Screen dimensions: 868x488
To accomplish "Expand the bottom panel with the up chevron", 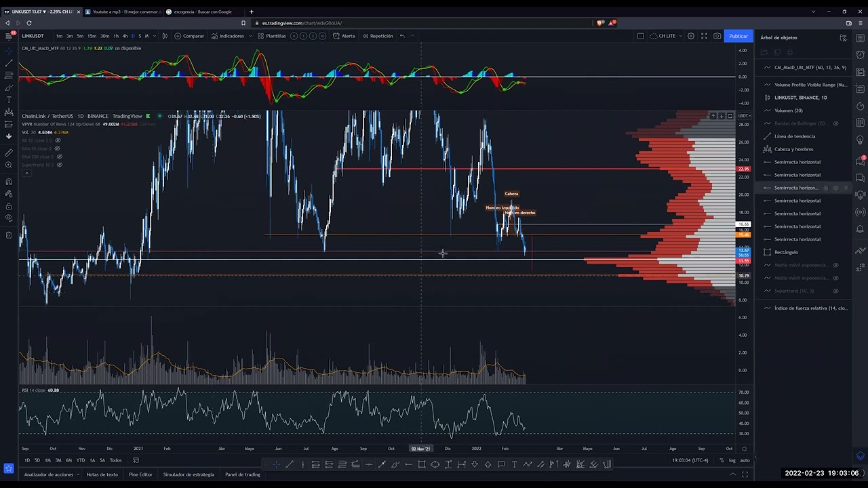I will 732,474.
